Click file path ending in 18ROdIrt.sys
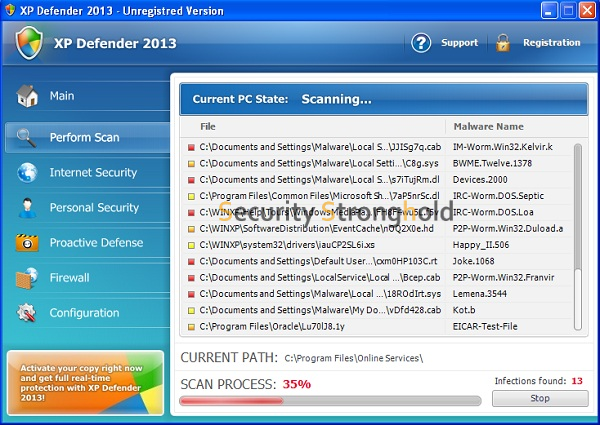This screenshot has height=425, width=600. click(x=320, y=294)
